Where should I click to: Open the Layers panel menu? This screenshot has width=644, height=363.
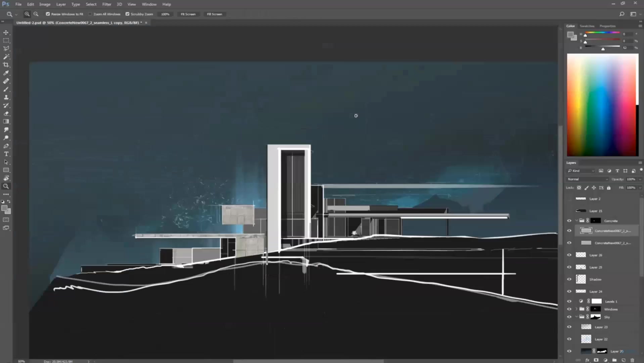(640, 163)
